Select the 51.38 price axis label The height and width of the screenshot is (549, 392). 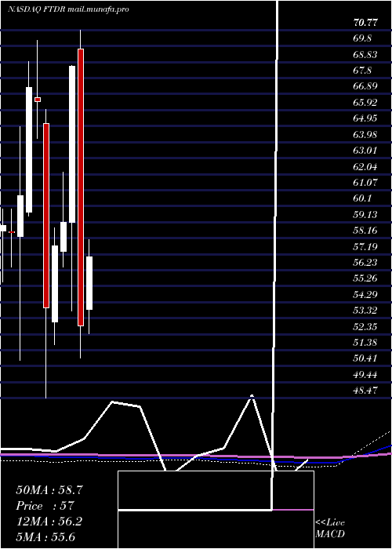[365, 343]
